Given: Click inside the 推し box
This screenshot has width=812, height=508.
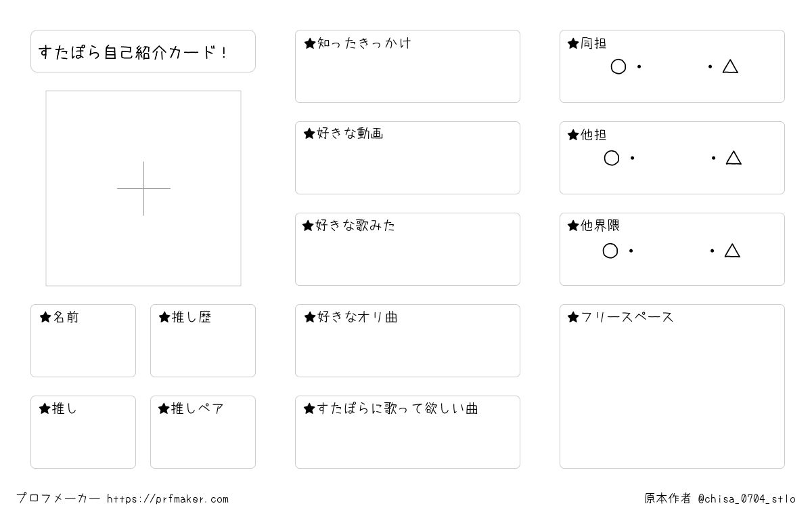Looking at the screenshot, I should coord(83,432).
